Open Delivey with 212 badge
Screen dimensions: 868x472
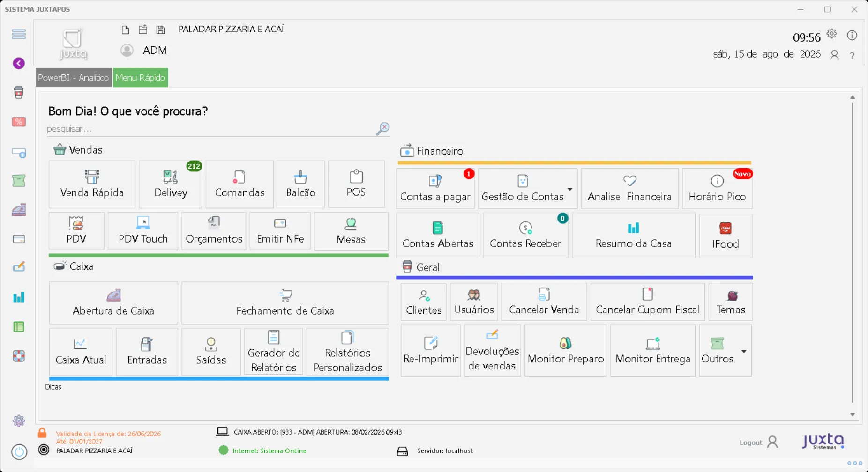[x=171, y=184]
